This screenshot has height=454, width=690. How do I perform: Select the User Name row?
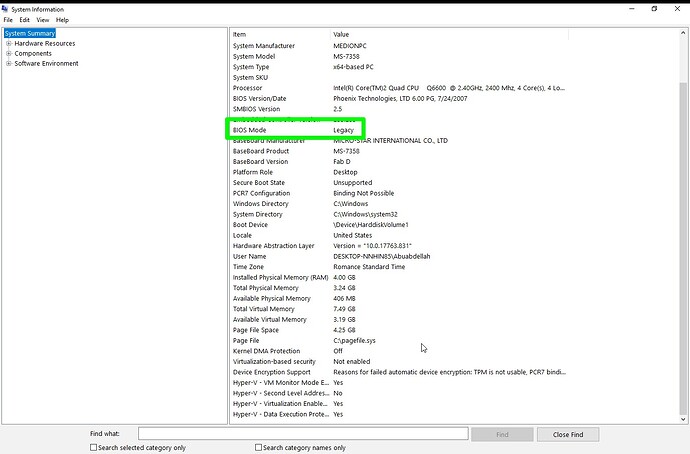click(400, 256)
